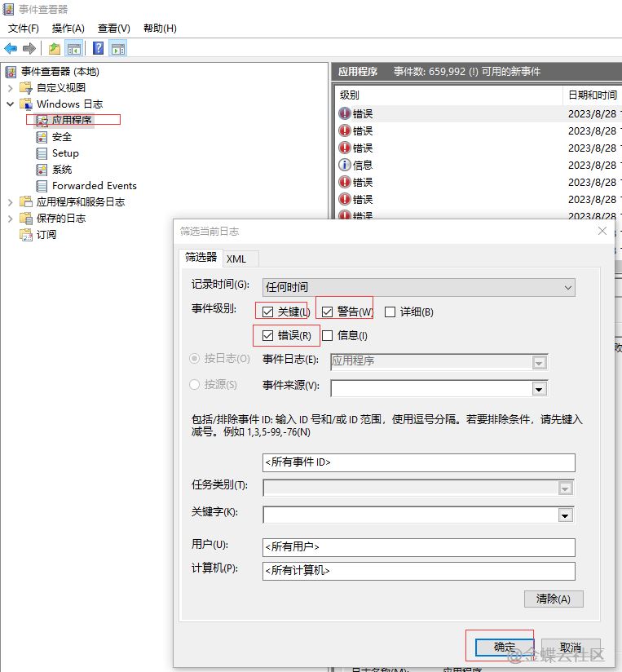Open the 事件来源(V) dropdown list
622x672 pixels.
coord(538,389)
